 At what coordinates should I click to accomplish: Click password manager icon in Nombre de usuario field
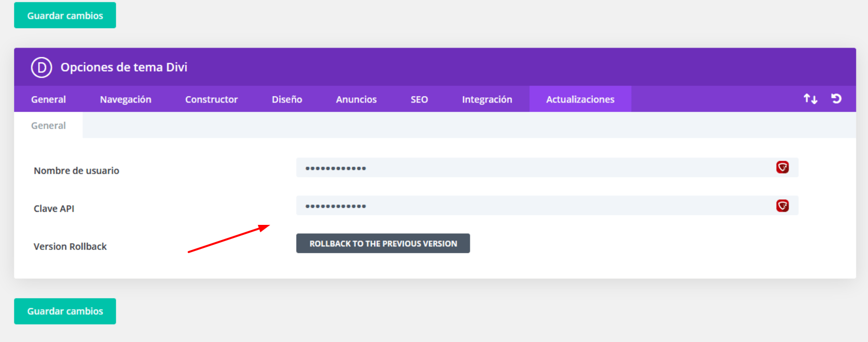782,167
